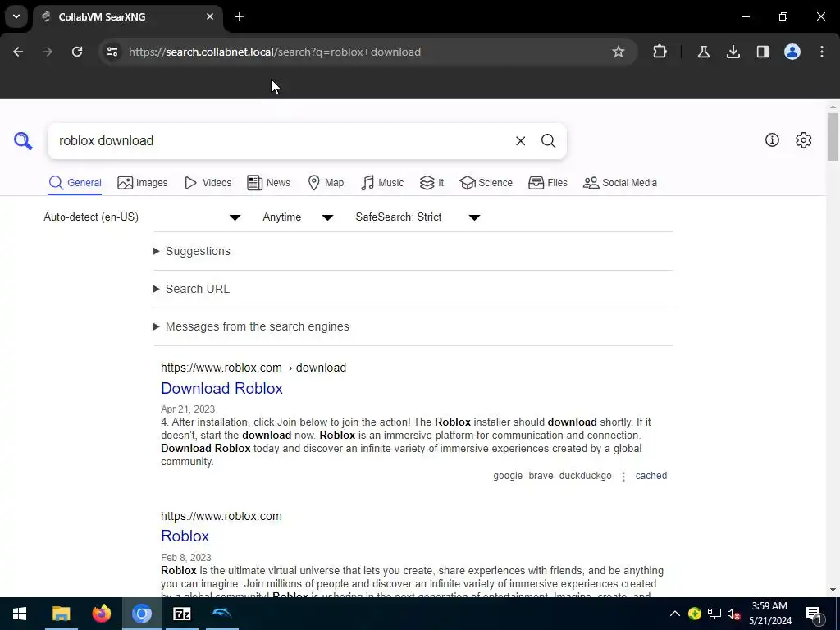840x630 pixels.
Task: Open the About info icon
Action: point(772,139)
